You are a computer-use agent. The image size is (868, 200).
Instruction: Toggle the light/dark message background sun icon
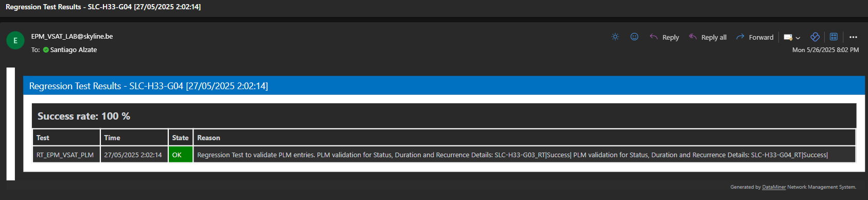pos(615,37)
